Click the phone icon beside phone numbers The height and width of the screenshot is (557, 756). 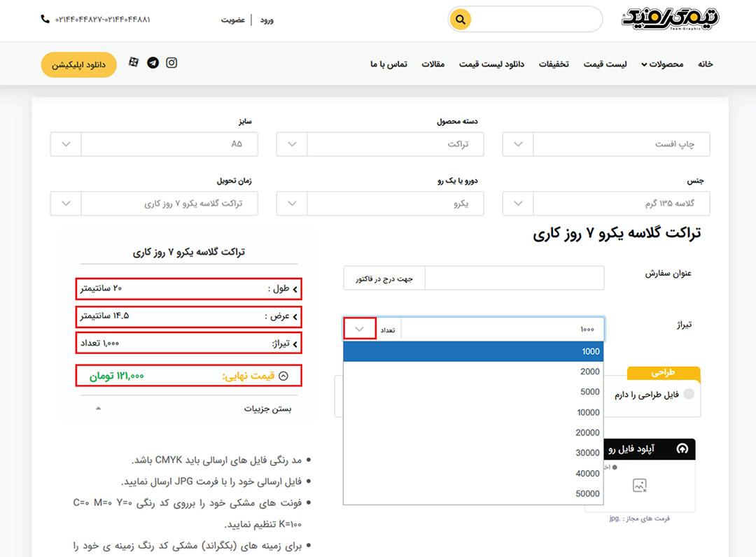point(45,20)
